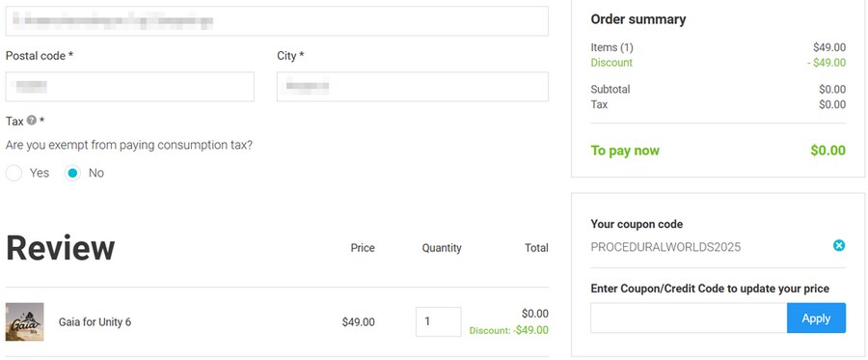Screen dimensions: 868x360
Task: Remove the PROCEDURALWORLDS2025 coupon with the X icon
Action: (839, 245)
